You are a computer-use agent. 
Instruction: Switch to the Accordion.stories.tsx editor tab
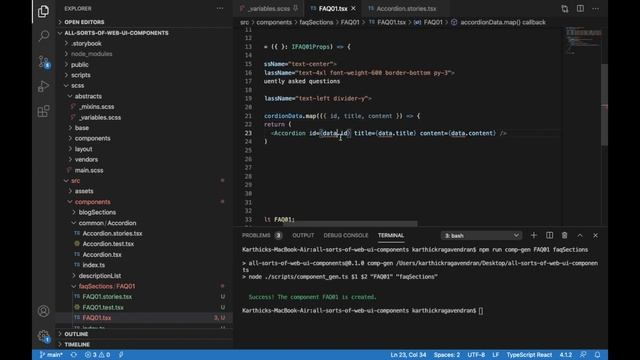click(x=406, y=9)
